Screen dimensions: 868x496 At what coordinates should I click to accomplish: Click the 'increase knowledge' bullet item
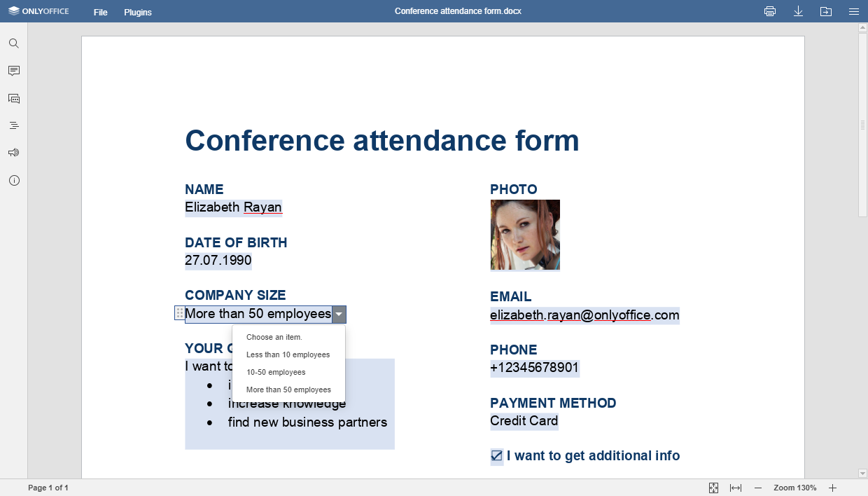click(287, 404)
